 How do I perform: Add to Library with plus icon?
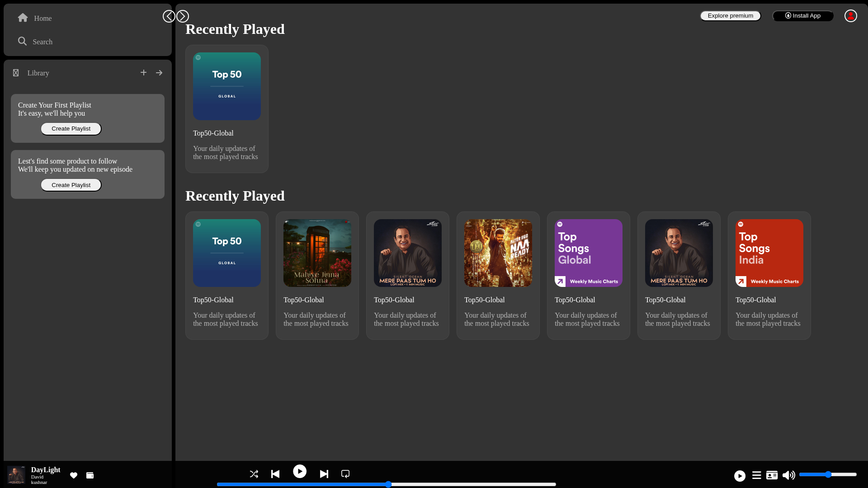[143, 72]
